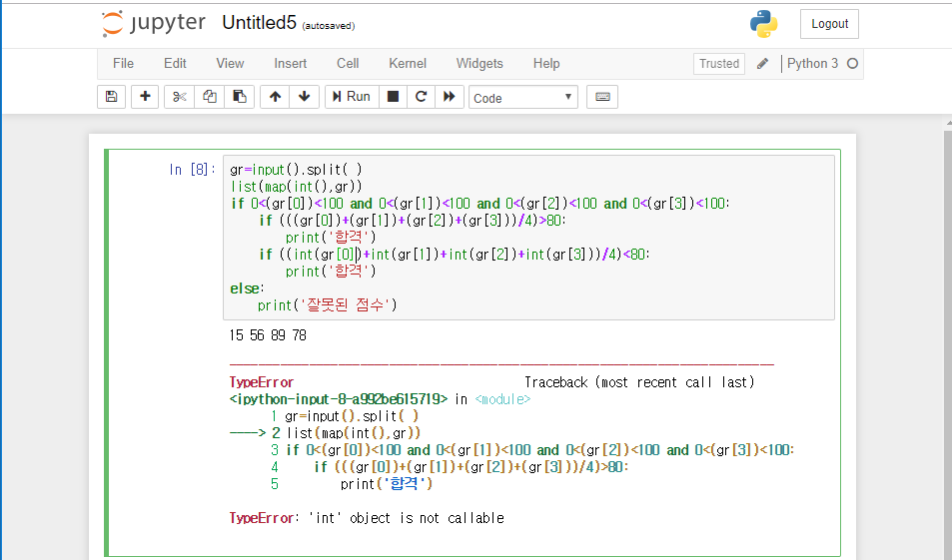Screen dimensions: 952x560
Task: Move selected cell down arrow
Action: coord(304,97)
